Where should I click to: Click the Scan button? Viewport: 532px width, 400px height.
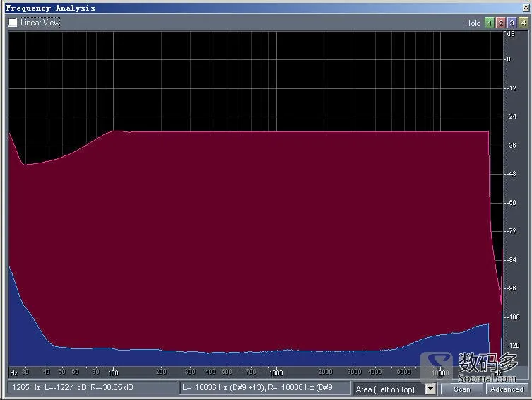(462, 389)
